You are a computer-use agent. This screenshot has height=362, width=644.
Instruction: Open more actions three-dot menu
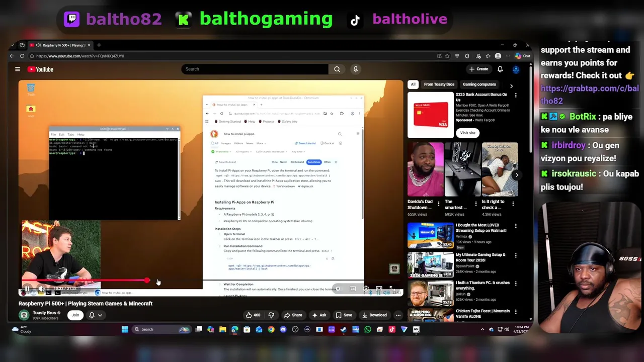pyautogui.click(x=398, y=315)
